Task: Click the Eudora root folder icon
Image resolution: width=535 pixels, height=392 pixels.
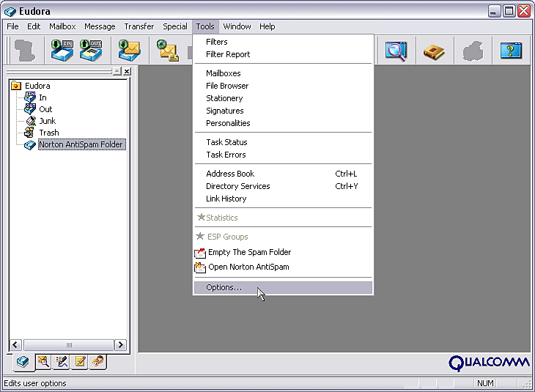Action: pyautogui.click(x=16, y=85)
